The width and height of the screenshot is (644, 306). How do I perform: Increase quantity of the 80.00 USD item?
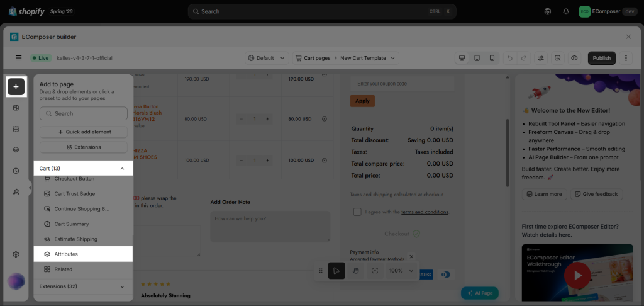point(267,119)
